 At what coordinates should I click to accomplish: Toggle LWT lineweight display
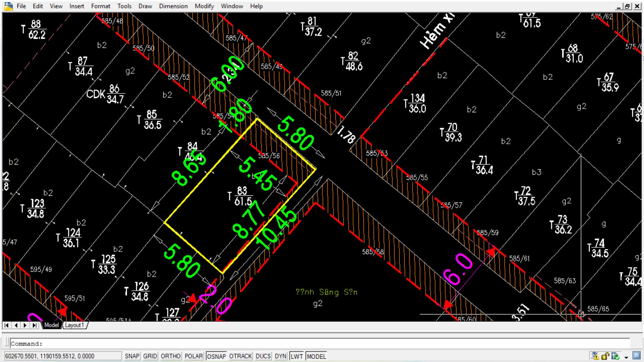(x=297, y=356)
